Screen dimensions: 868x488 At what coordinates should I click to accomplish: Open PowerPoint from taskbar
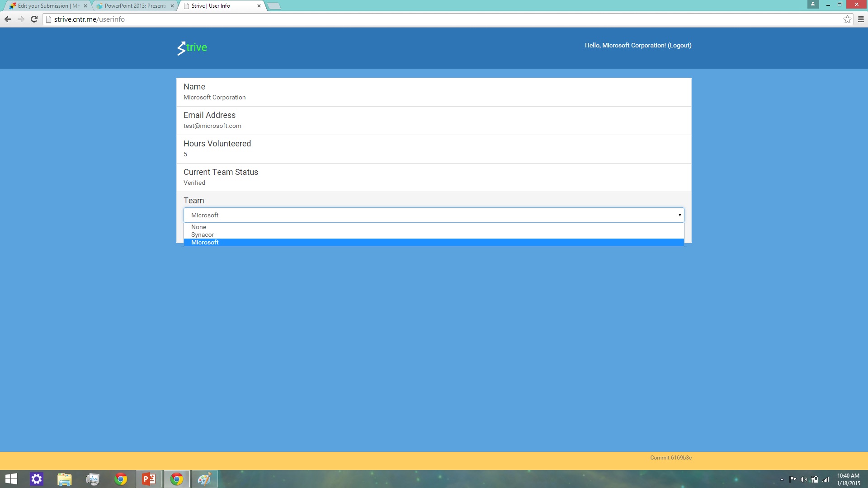point(149,479)
